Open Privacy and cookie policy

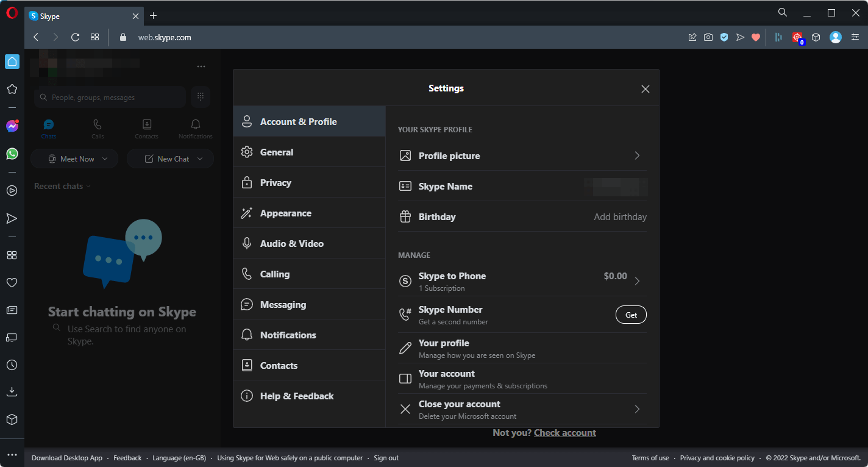[717, 458]
